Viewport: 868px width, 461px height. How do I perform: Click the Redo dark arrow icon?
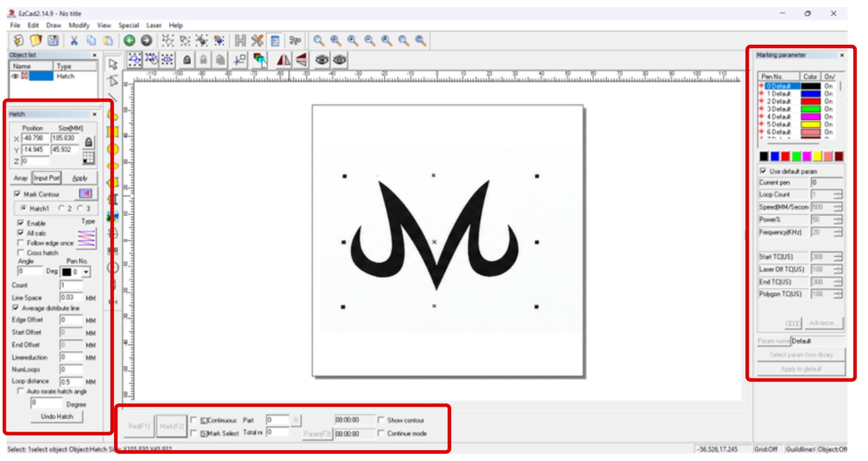coord(146,41)
